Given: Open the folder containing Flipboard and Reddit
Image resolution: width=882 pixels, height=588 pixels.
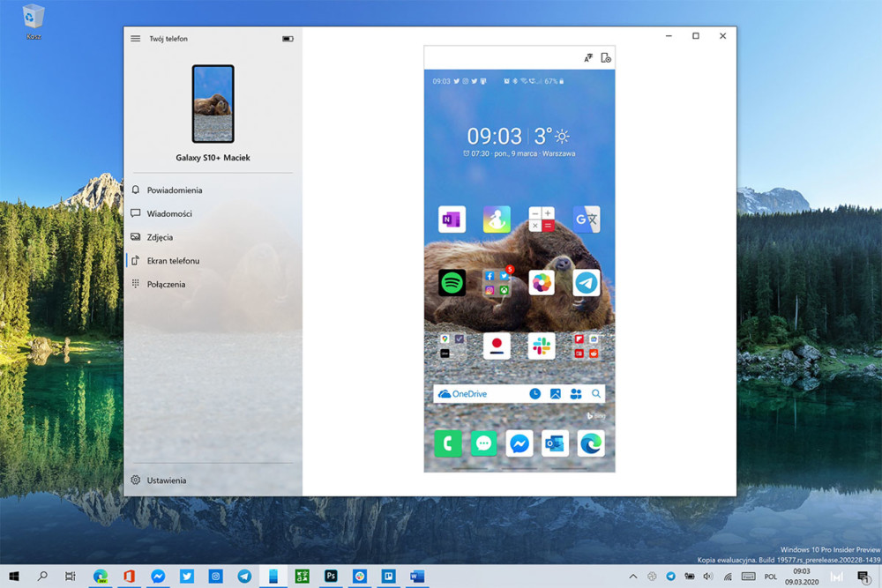Looking at the screenshot, I should click(x=587, y=346).
